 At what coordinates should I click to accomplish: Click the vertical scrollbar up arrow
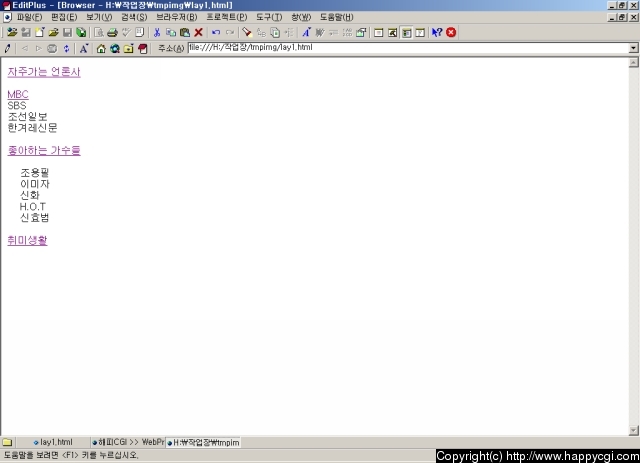[x=633, y=62]
